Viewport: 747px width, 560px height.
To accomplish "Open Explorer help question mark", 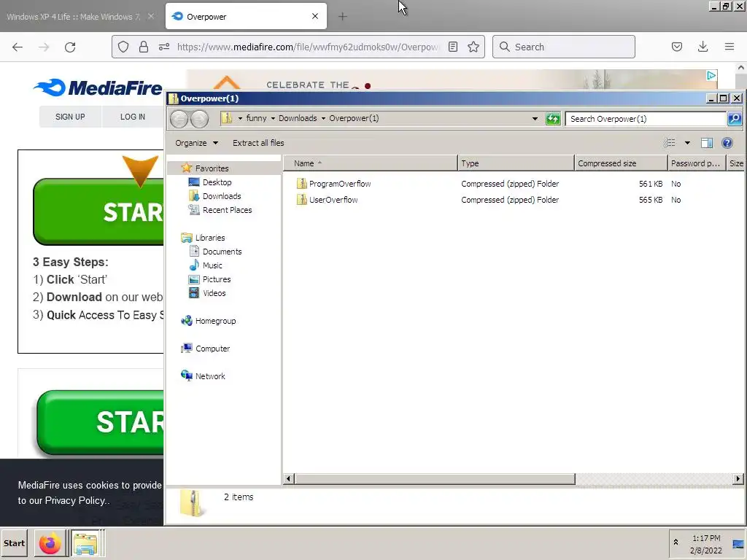I will (x=727, y=143).
